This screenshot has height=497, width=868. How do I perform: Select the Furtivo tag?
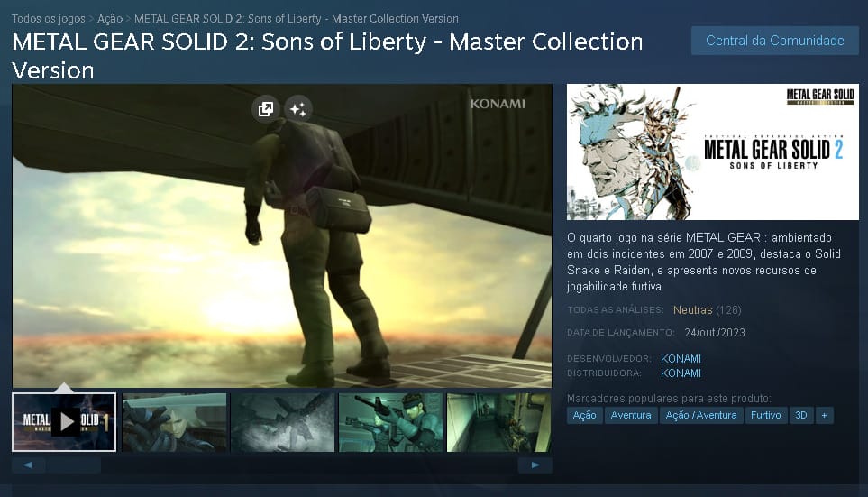[x=765, y=415]
